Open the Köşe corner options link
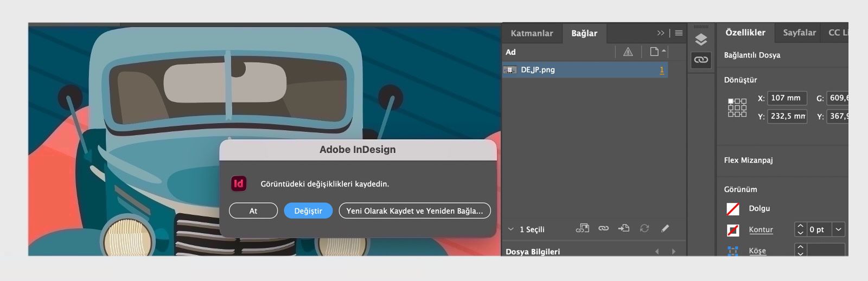Screen dimensions: 868x281 [x=757, y=251]
